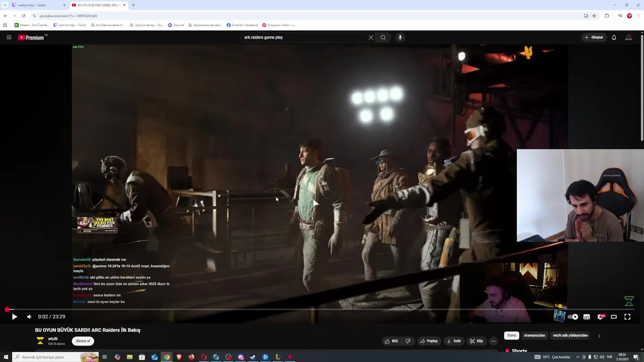Screen dimensions: 644x362
Task: Open the Discord bookmark
Action: 176,25
